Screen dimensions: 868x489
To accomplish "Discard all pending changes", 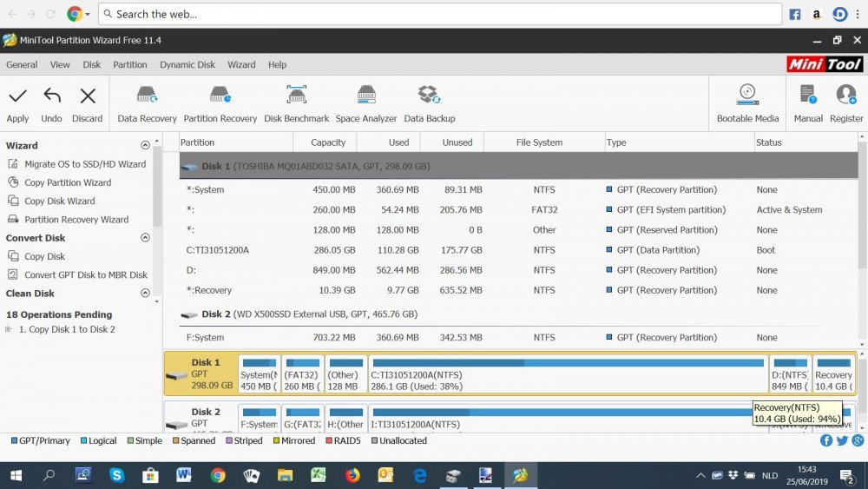I will (x=87, y=96).
